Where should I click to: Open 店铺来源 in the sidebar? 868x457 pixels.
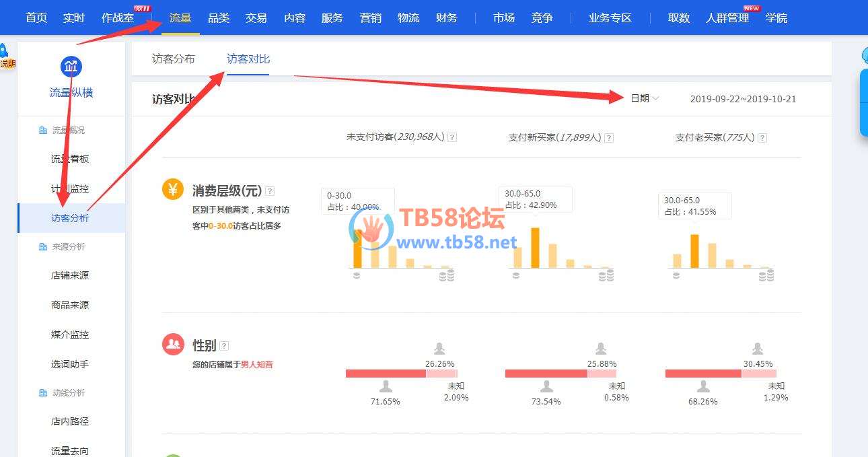pos(70,275)
